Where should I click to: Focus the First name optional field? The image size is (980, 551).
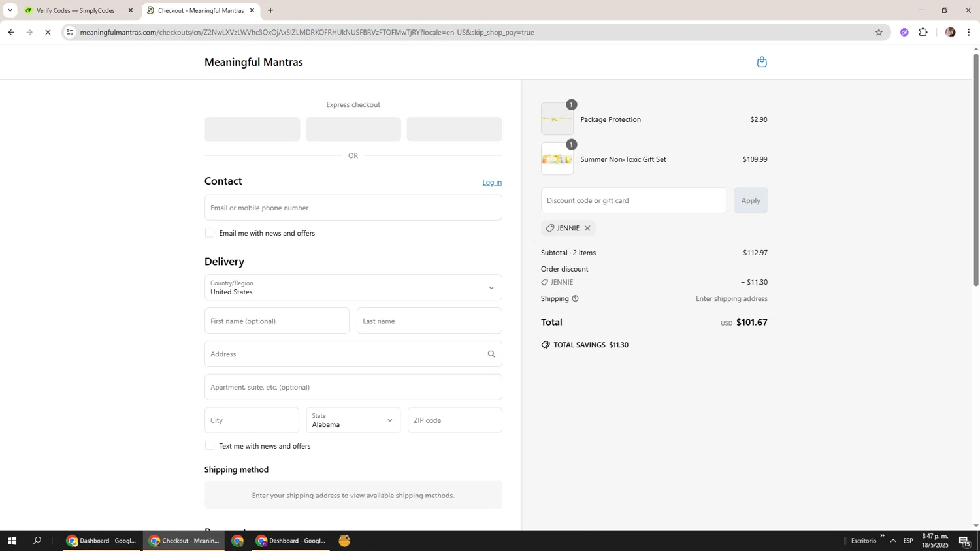(x=277, y=321)
